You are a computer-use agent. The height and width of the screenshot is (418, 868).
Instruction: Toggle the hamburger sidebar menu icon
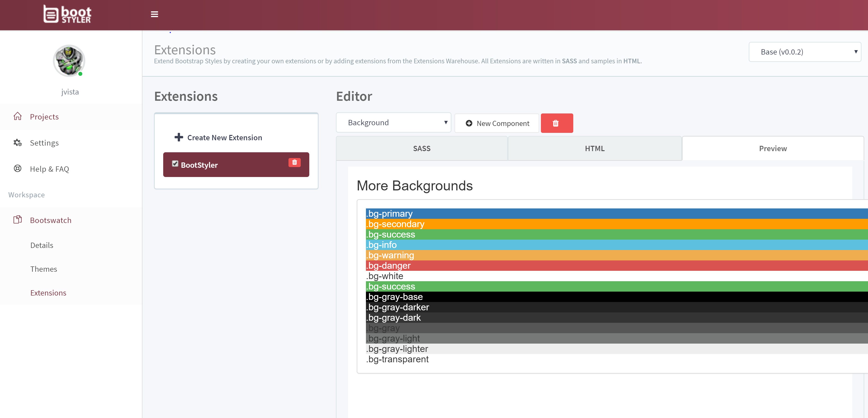click(x=154, y=14)
